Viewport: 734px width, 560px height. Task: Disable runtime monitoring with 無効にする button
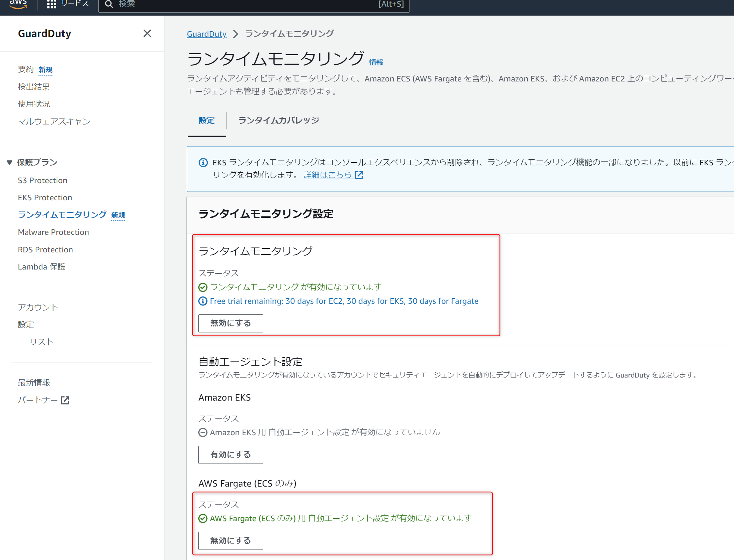coord(230,323)
